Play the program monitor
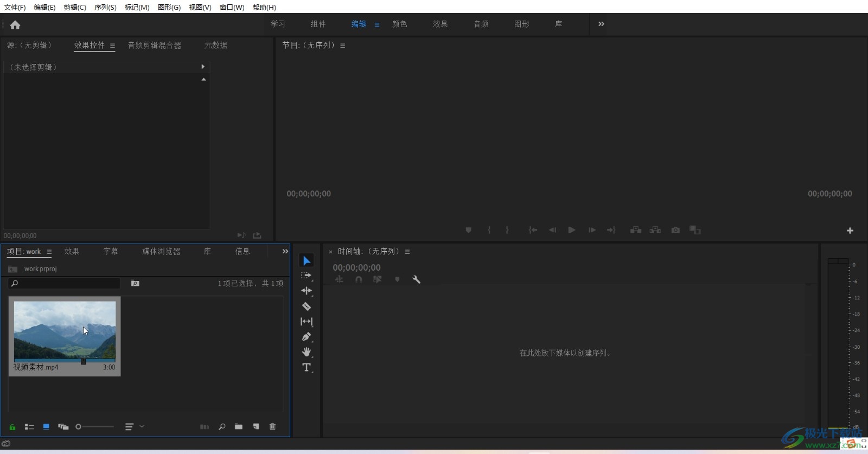868x454 pixels. click(572, 230)
